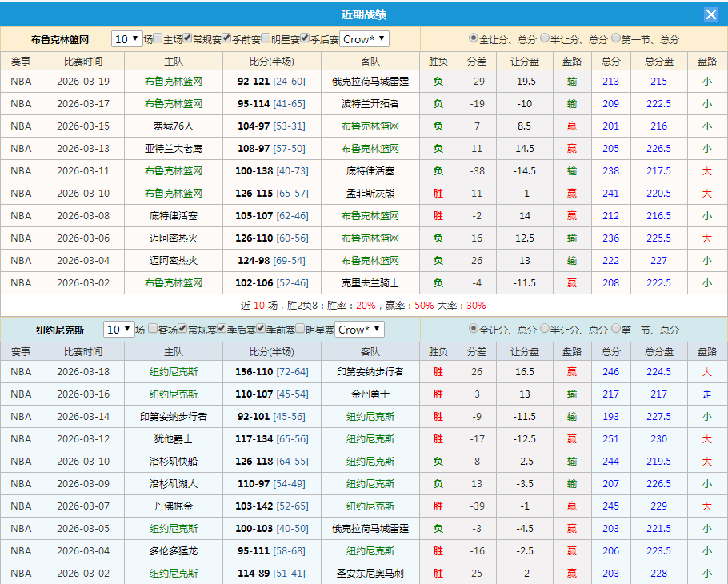The width and height of the screenshot is (728, 584).
Task: Click the 近10场 record summary row
Action: pos(364,306)
